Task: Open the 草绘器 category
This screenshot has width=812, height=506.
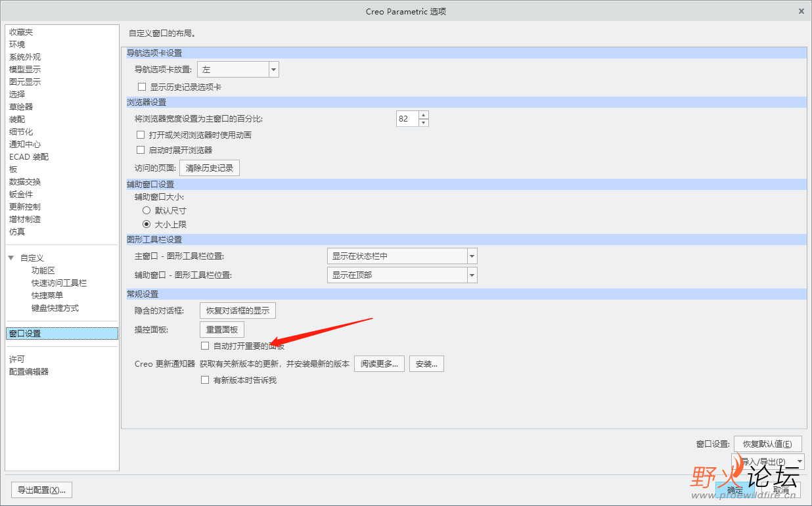Action: point(21,107)
